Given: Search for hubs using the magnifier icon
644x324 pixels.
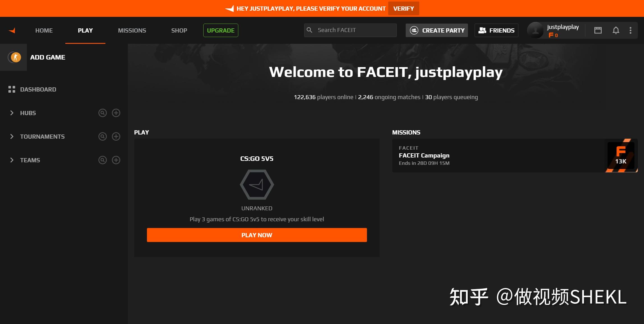Looking at the screenshot, I should click(x=102, y=113).
